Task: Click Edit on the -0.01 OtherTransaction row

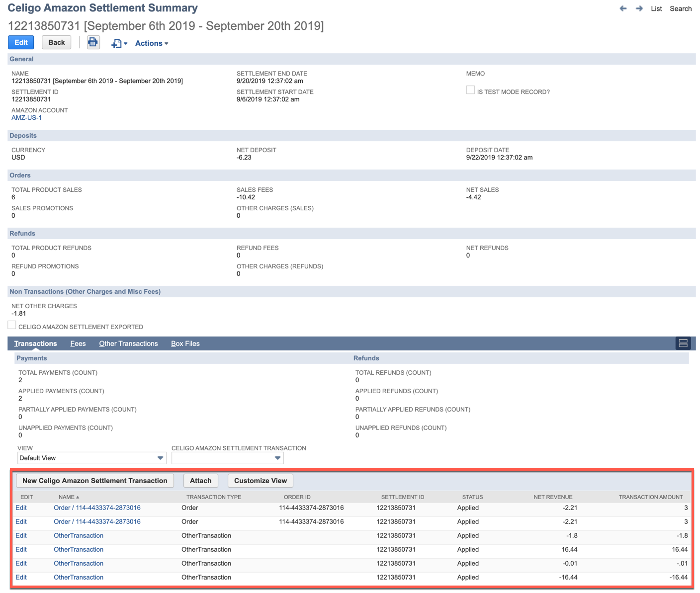Action: (x=21, y=564)
